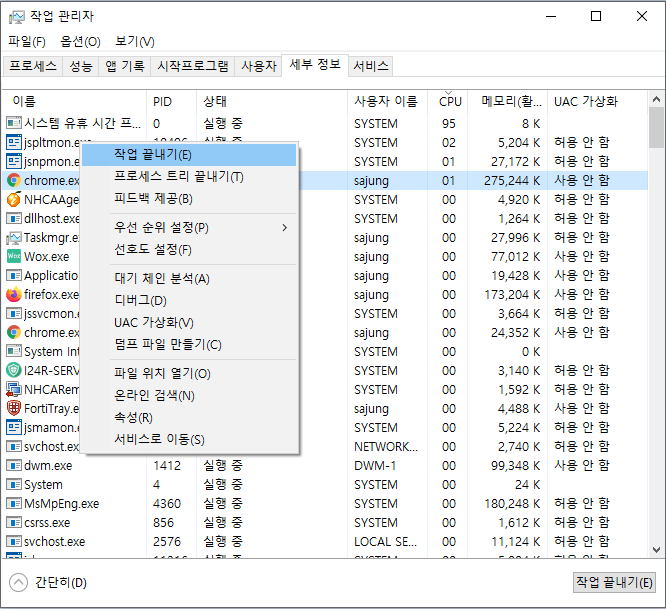Click the NHCARem process icon
Viewport: 666px width, 609px height.
pos(14,389)
